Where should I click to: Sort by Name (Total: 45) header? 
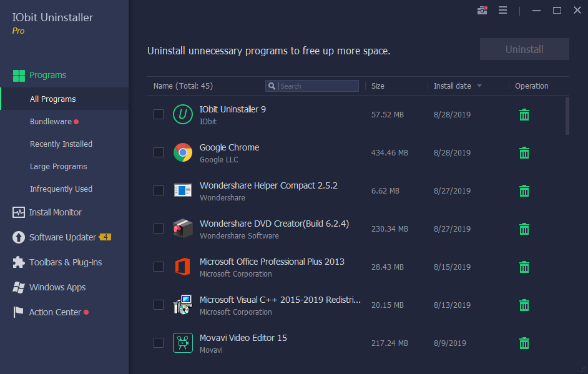pyautogui.click(x=183, y=86)
